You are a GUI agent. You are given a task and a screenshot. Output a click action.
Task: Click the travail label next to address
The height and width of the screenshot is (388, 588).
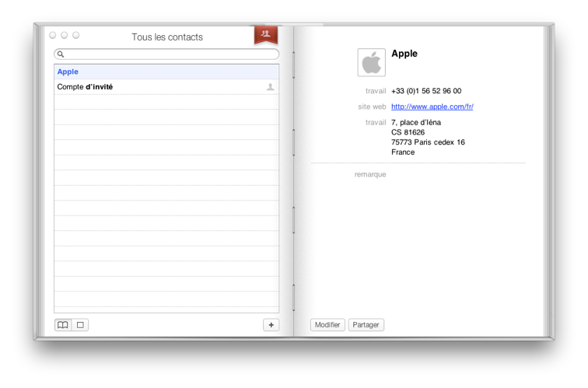point(376,122)
